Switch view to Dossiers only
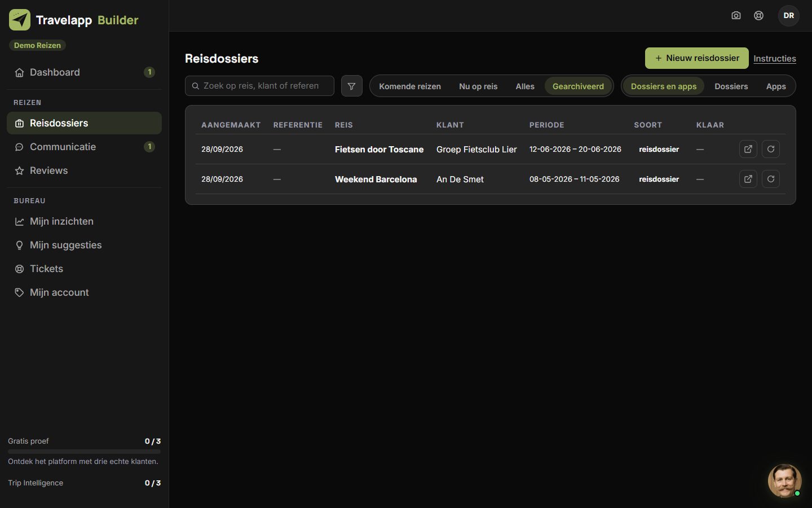This screenshot has width=812, height=508. coord(731,86)
